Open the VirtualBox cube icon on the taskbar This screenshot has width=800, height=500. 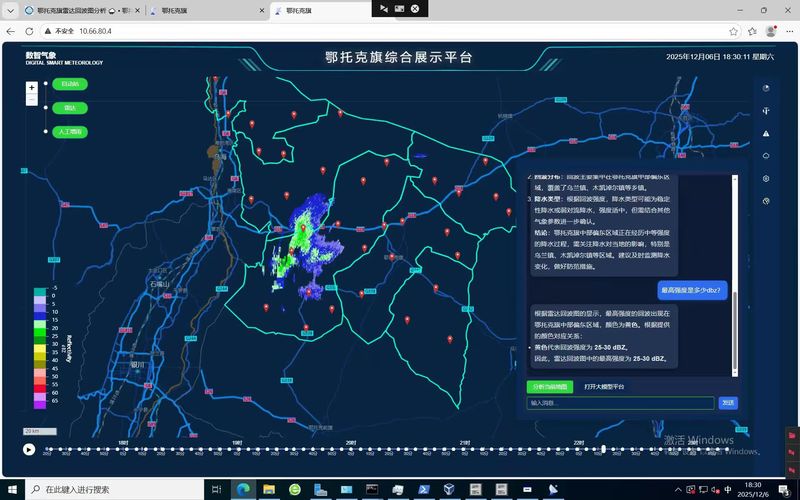(x=449, y=489)
